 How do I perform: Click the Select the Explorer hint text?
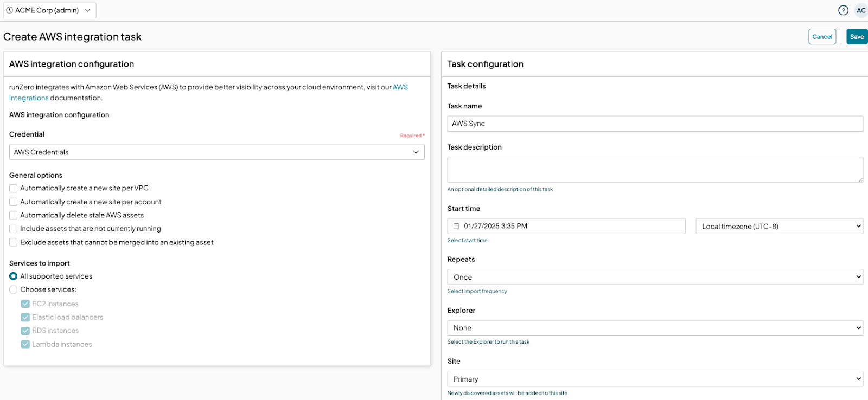click(488, 342)
